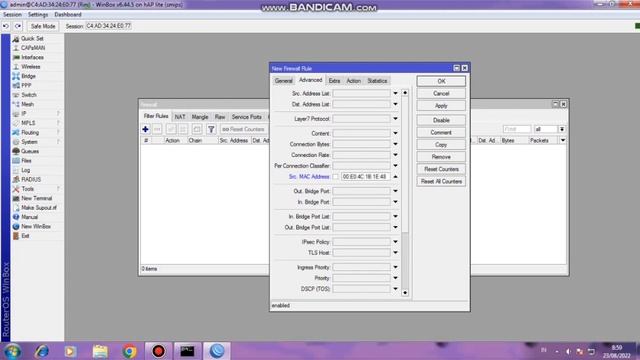Viewport: 640px width, 360px height.
Task: Expand Routing submenu in sidebar
Action: 58,132
